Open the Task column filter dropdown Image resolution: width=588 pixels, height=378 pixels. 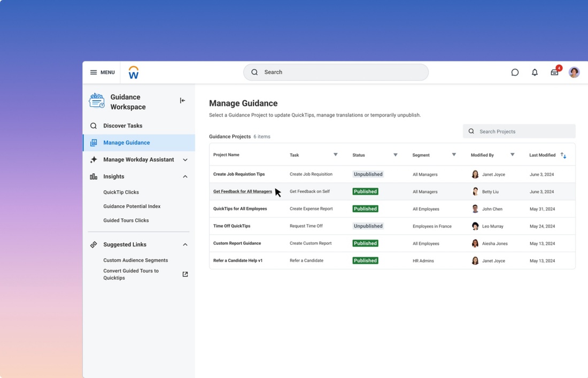pyautogui.click(x=336, y=155)
